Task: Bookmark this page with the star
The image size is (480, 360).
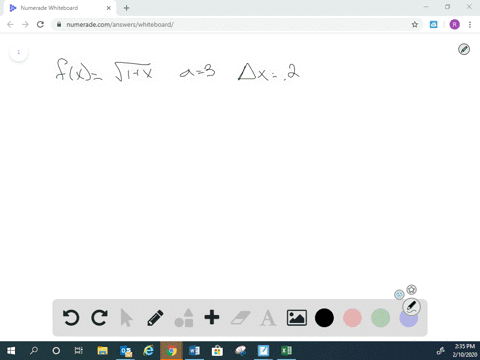Action: point(415,24)
